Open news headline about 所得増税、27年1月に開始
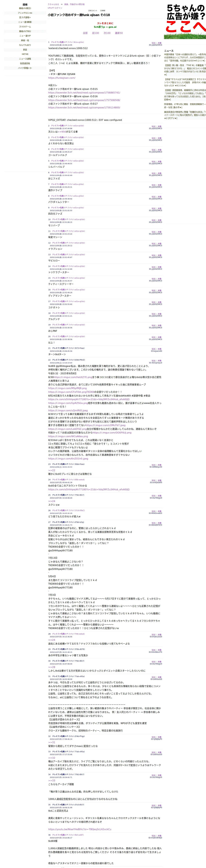 point(185,106)
